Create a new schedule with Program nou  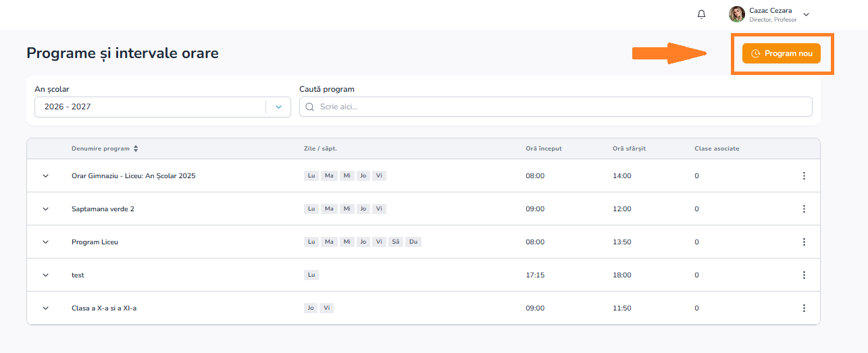(782, 53)
